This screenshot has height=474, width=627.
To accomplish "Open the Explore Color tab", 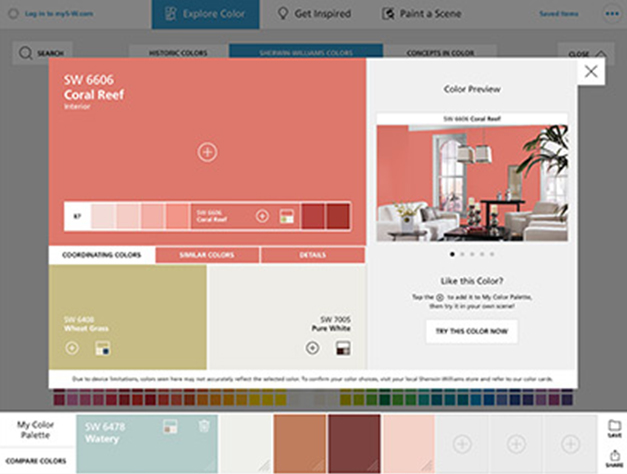I will (x=205, y=14).
